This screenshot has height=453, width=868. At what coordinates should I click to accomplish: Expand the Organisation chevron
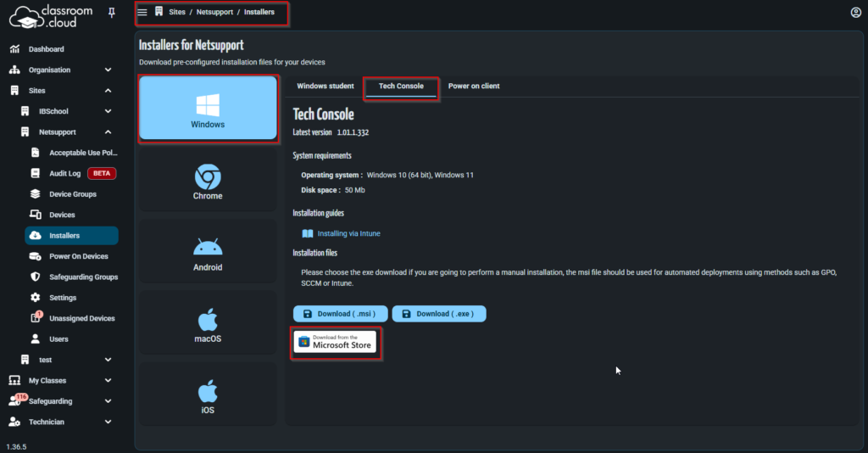(108, 70)
